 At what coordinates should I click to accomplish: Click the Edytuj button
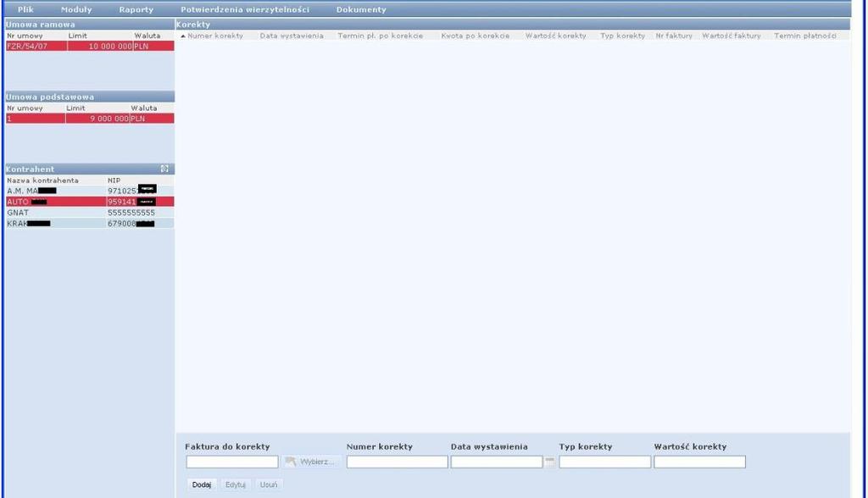[236, 484]
